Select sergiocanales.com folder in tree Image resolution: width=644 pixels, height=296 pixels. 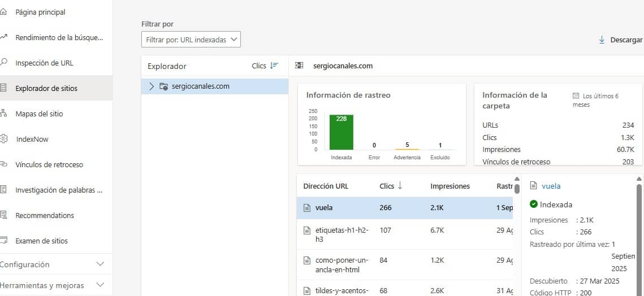(215, 86)
